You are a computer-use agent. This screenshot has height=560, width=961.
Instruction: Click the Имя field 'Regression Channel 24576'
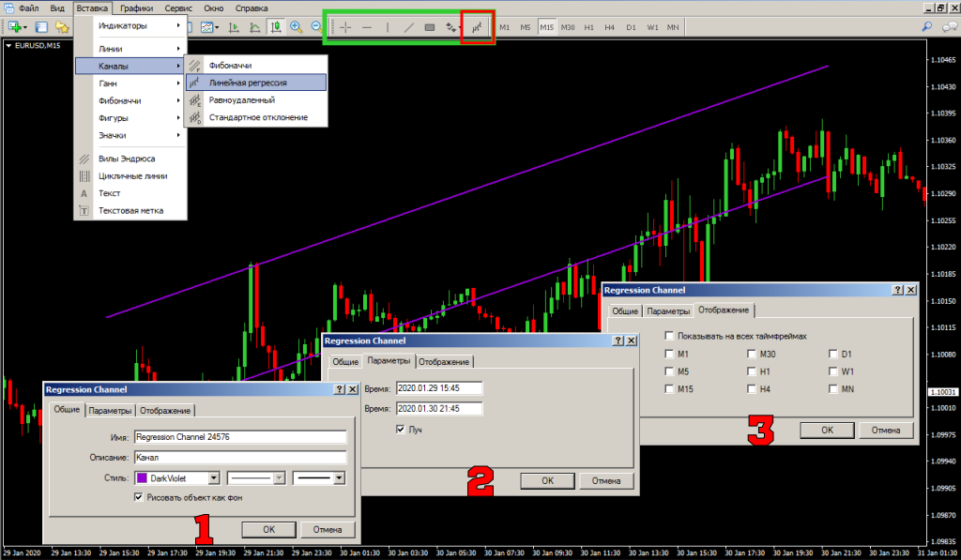(240, 437)
